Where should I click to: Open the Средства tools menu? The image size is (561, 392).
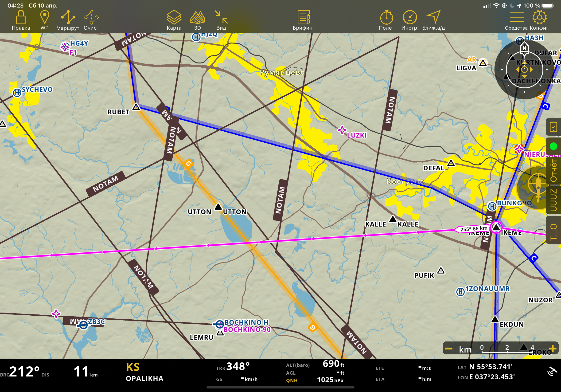(516, 18)
